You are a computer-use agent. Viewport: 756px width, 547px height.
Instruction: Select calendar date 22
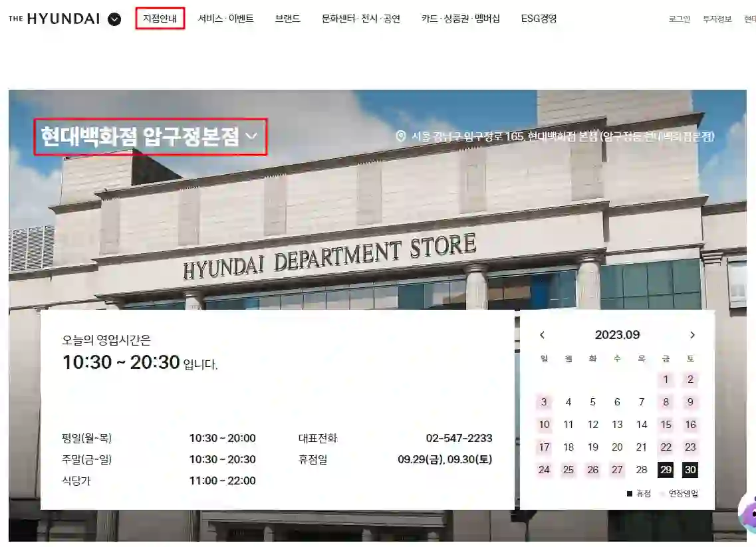click(666, 447)
